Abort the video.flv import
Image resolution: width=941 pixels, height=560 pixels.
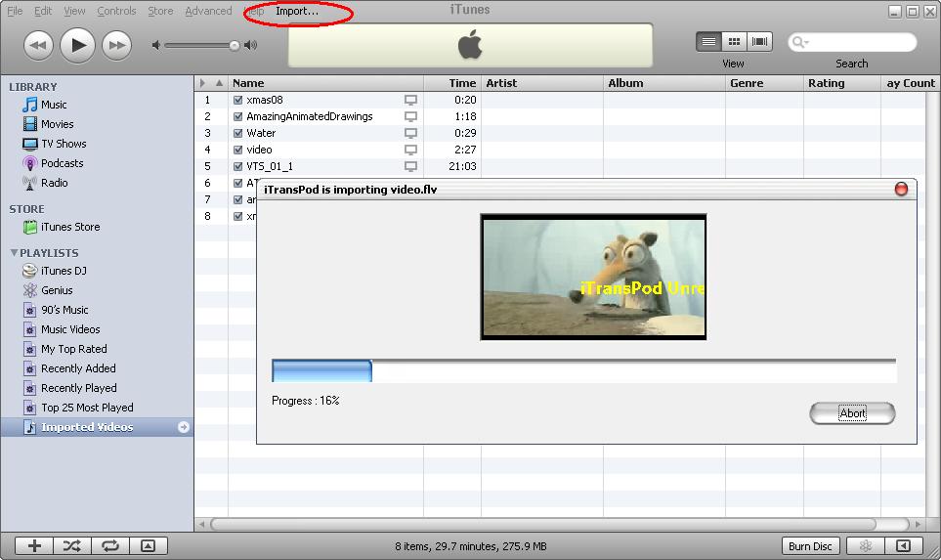(852, 413)
